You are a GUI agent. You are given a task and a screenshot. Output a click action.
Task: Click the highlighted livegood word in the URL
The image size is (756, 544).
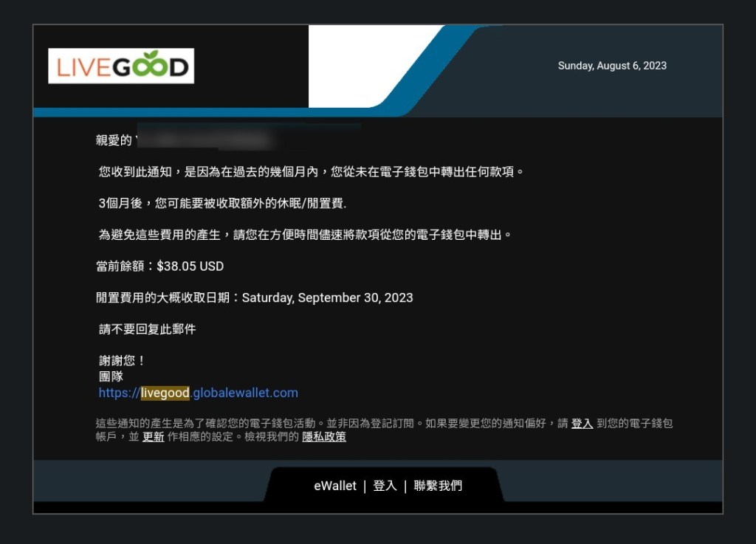tap(165, 393)
